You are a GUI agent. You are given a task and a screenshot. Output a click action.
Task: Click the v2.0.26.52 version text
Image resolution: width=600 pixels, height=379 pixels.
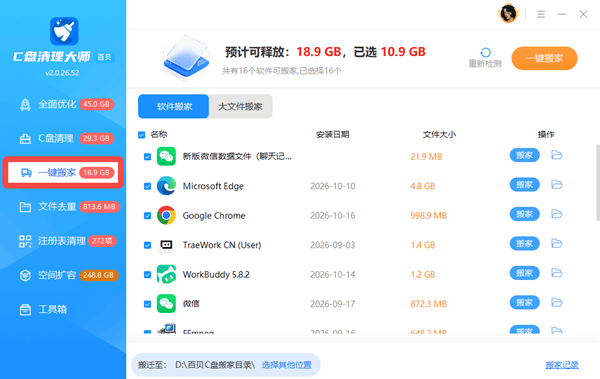coord(62,73)
